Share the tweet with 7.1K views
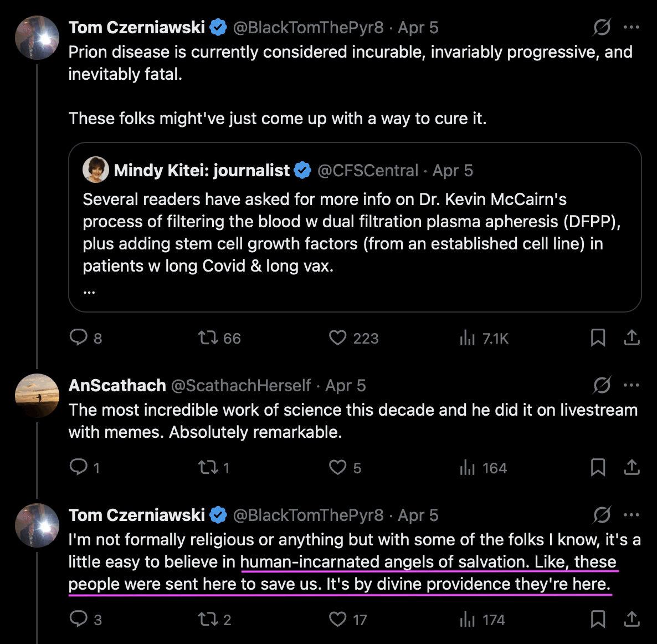The image size is (657, 644). click(632, 338)
